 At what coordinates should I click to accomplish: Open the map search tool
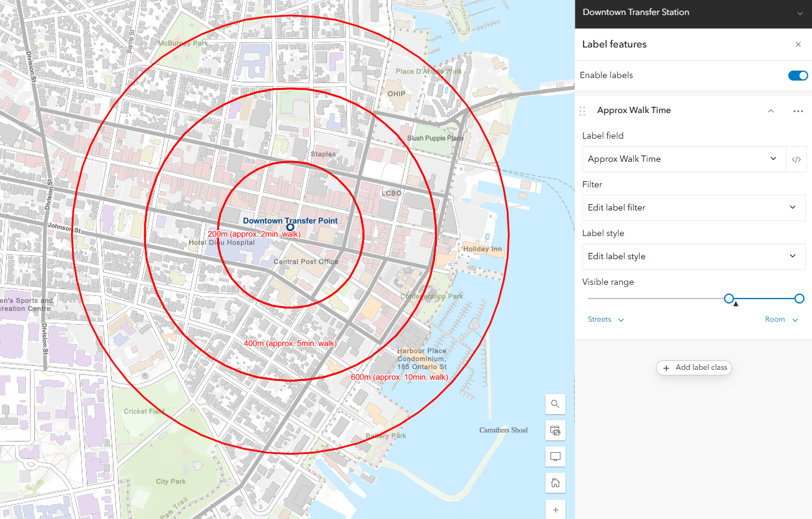555,405
